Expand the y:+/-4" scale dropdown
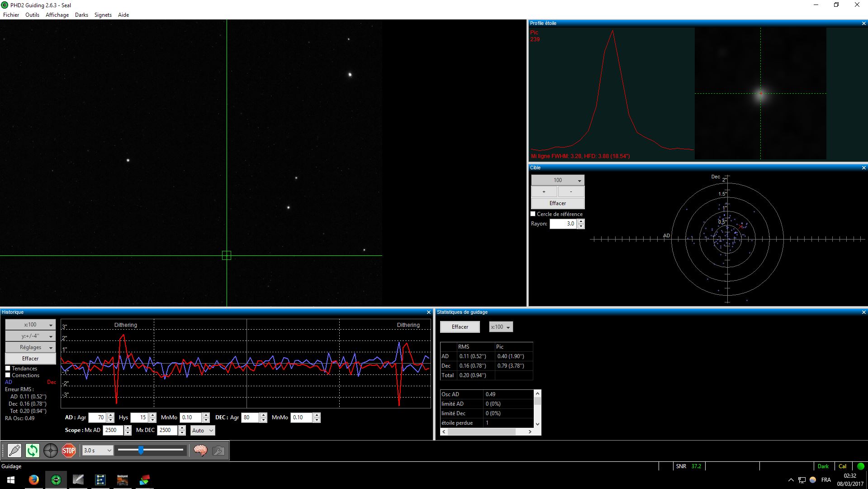Viewport: 868px width, 489px height. coord(30,336)
